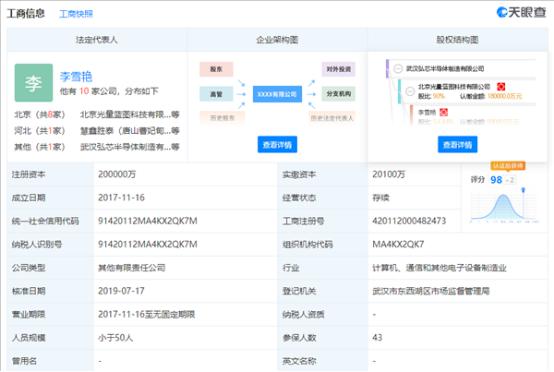Click the 历史股东 node in diagram
This screenshot has width=554, height=372.
click(x=222, y=118)
